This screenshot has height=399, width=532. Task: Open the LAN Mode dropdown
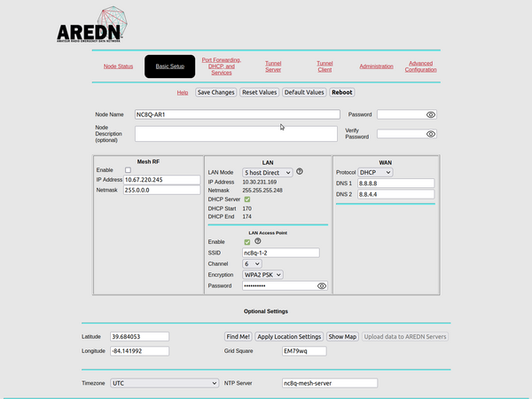[268, 173]
